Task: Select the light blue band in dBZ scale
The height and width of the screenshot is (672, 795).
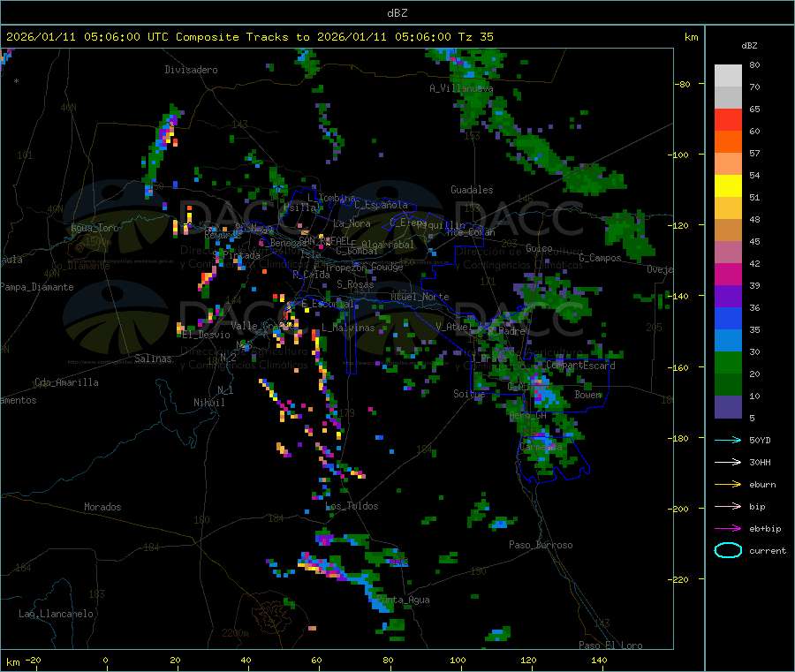Action: (728, 341)
